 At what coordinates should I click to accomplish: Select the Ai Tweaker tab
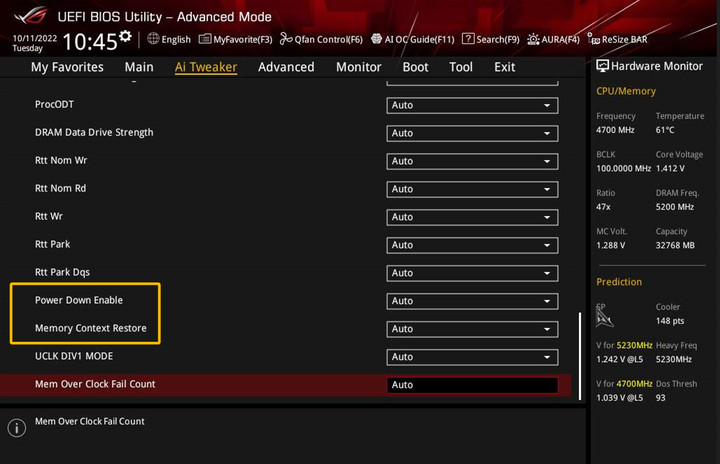[x=206, y=67]
